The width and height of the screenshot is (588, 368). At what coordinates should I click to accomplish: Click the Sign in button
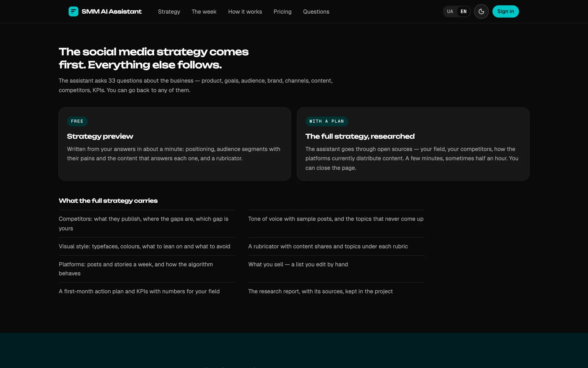(505, 11)
